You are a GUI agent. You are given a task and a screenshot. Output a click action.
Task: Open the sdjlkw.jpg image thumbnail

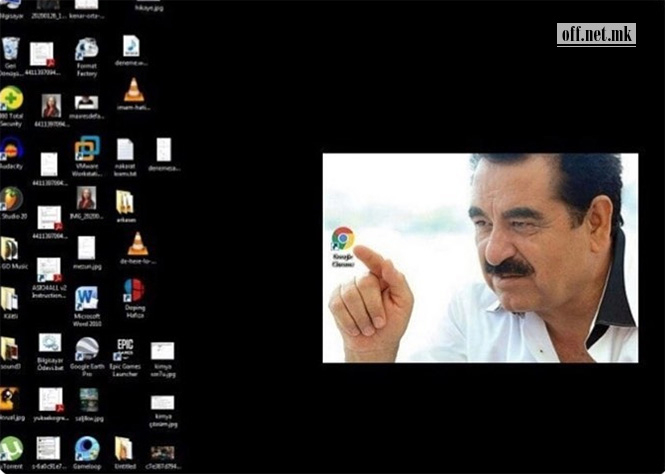coord(89,400)
